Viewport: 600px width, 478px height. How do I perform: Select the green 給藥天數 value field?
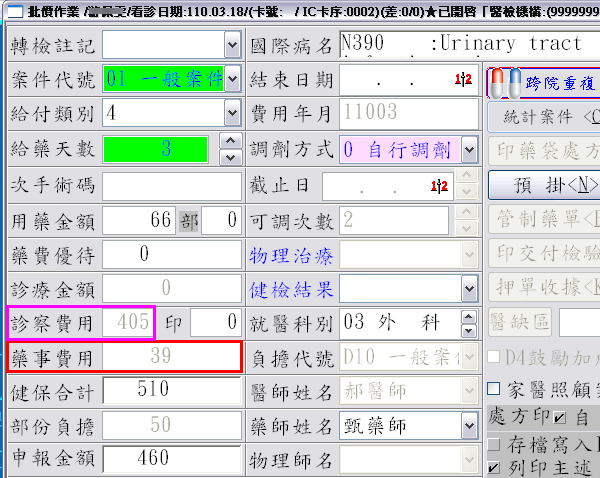coord(155,150)
